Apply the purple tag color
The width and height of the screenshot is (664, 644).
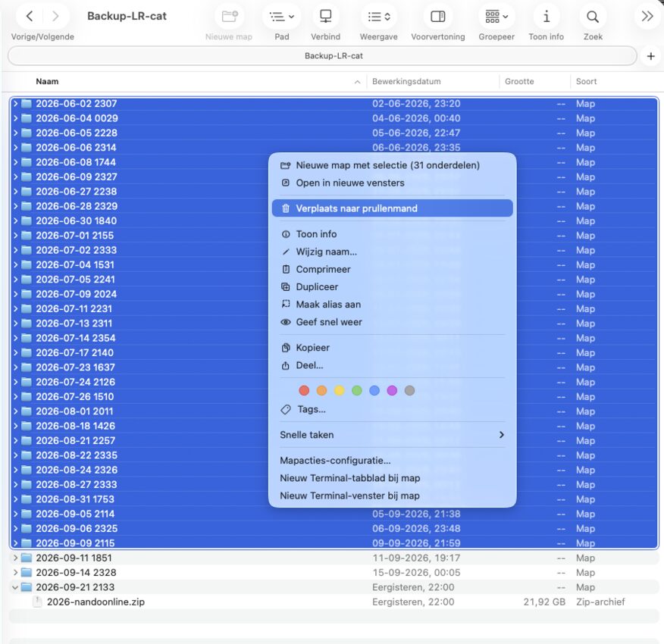(x=392, y=390)
